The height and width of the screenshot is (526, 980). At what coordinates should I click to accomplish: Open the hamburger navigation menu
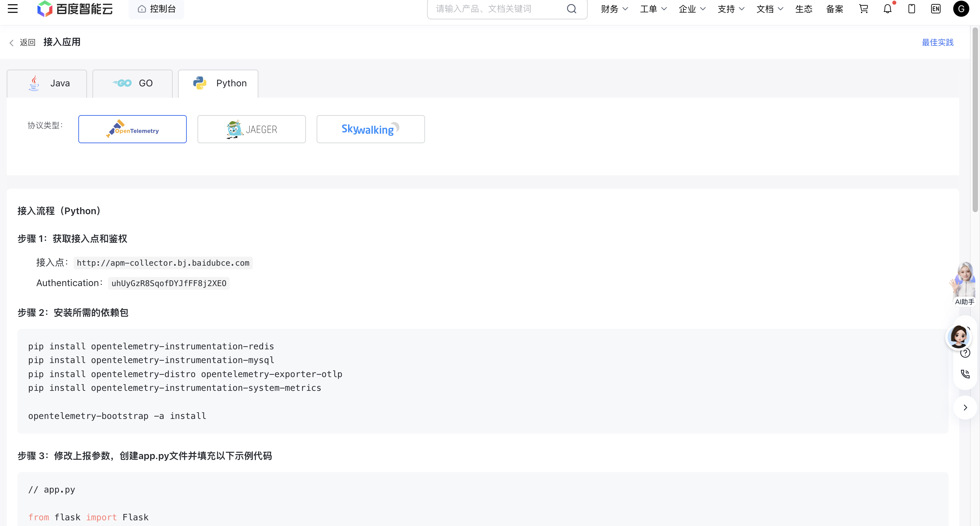tap(13, 9)
